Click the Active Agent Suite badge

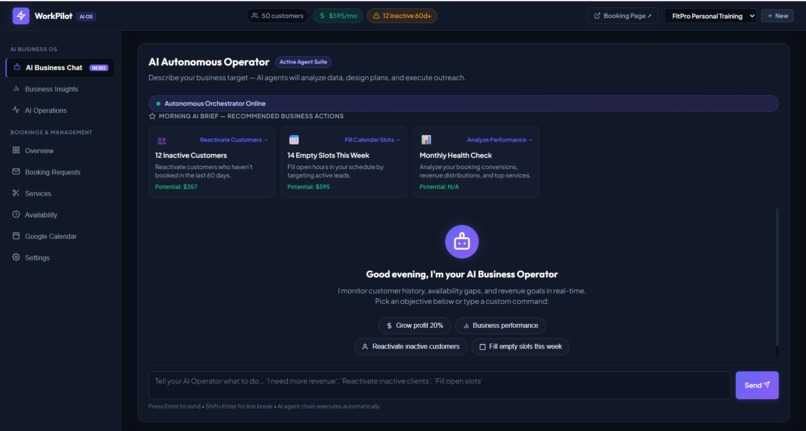click(x=303, y=62)
